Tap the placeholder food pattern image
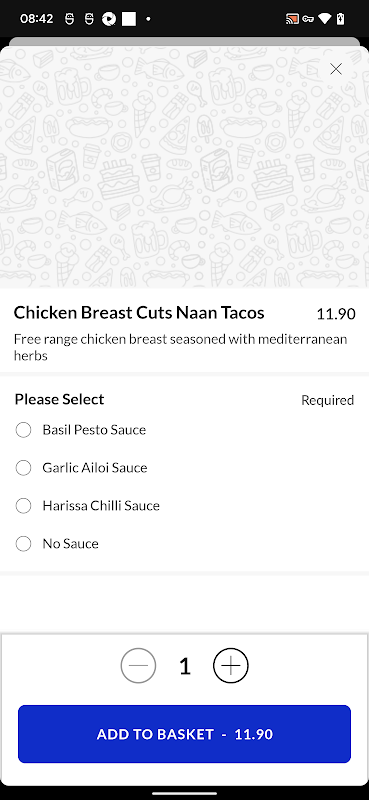The image size is (369, 800). tap(184, 167)
